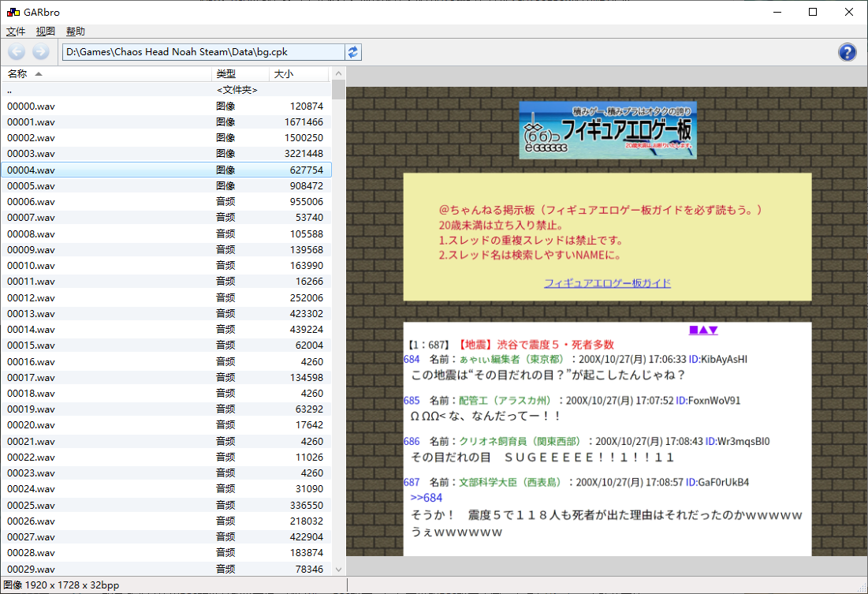The image size is (868, 594).
Task: Select file 00003.wav
Action: tap(166, 154)
